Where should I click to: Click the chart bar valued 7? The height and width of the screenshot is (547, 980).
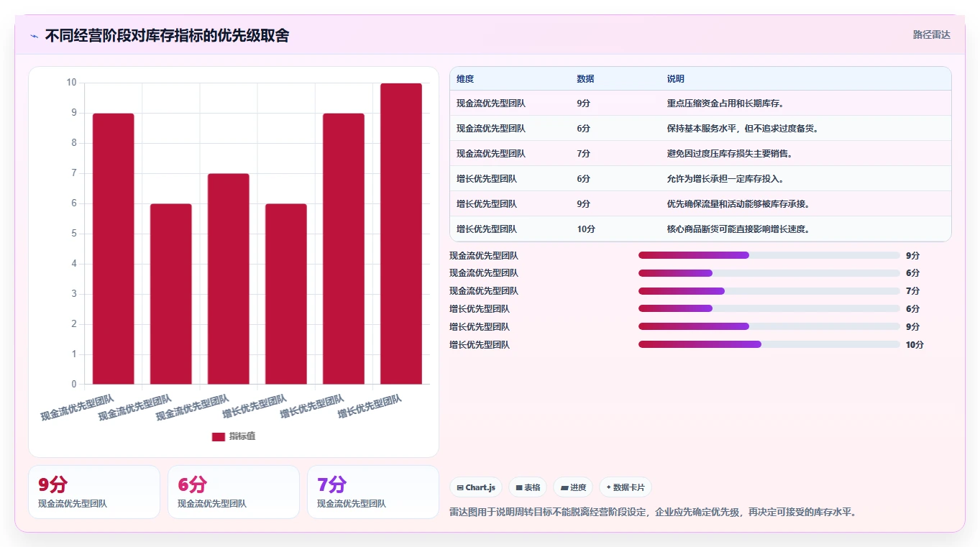coord(229,279)
